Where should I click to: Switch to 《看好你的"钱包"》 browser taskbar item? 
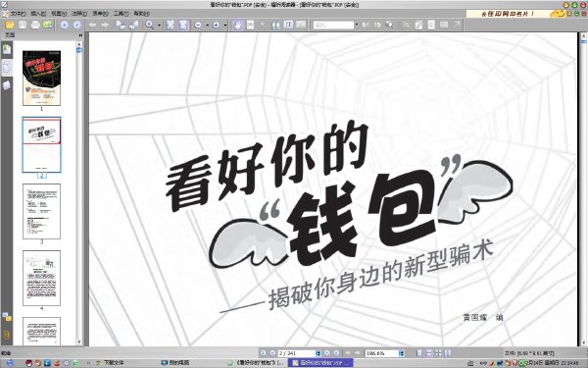click(x=256, y=363)
